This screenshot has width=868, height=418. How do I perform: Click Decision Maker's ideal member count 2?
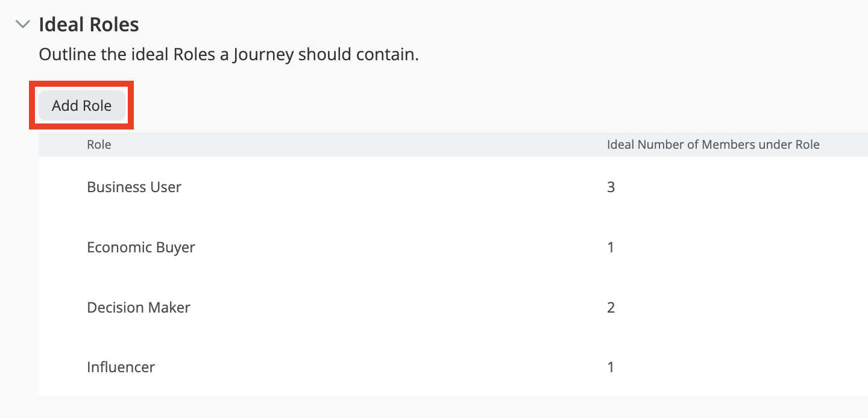pyautogui.click(x=611, y=308)
